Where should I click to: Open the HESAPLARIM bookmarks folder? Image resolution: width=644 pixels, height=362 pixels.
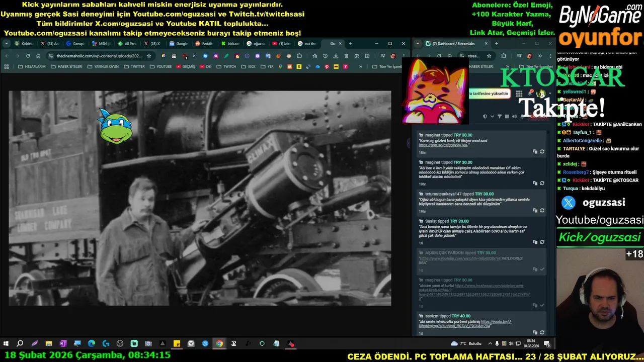32,66
